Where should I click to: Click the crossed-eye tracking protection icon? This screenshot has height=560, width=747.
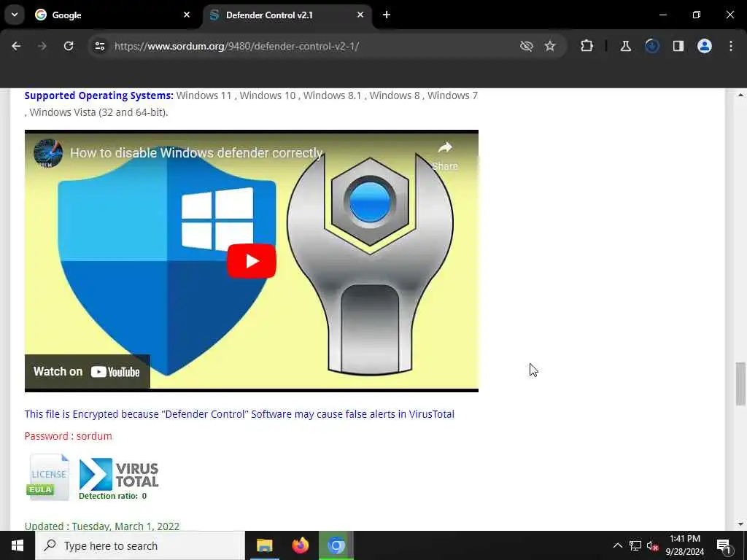coord(527,46)
